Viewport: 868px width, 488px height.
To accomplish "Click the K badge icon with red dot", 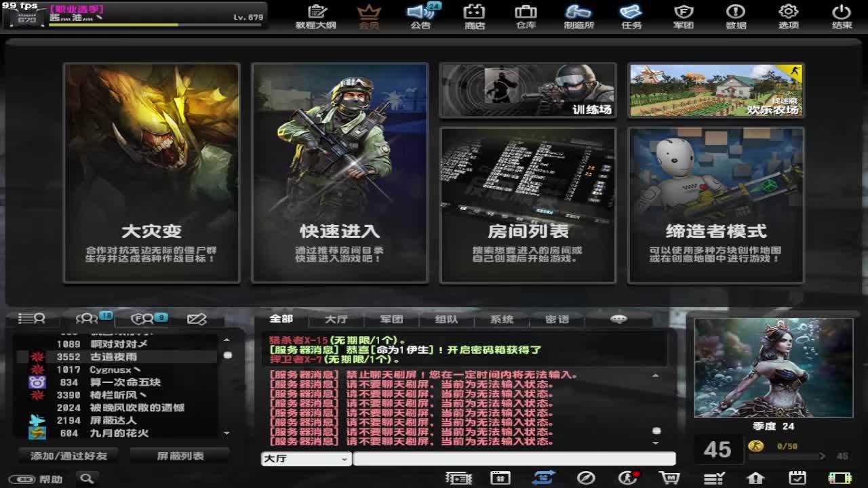I will [629, 479].
